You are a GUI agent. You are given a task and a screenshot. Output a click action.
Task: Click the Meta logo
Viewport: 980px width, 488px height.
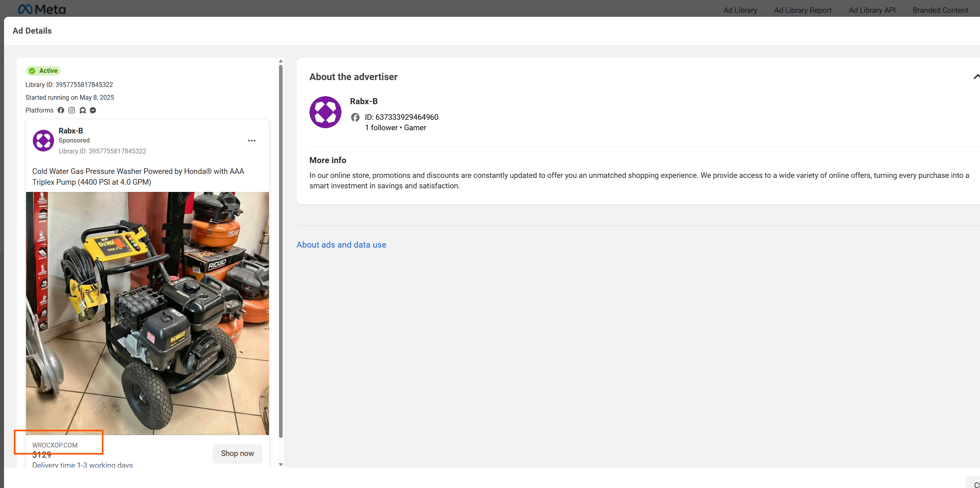click(x=42, y=9)
